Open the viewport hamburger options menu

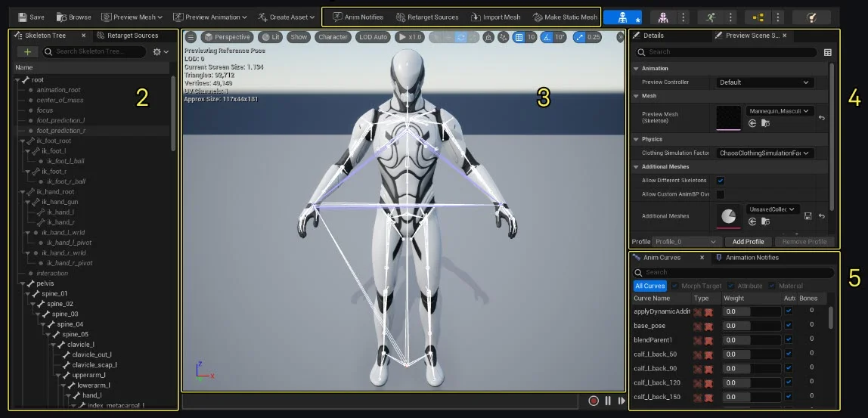click(x=191, y=37)
